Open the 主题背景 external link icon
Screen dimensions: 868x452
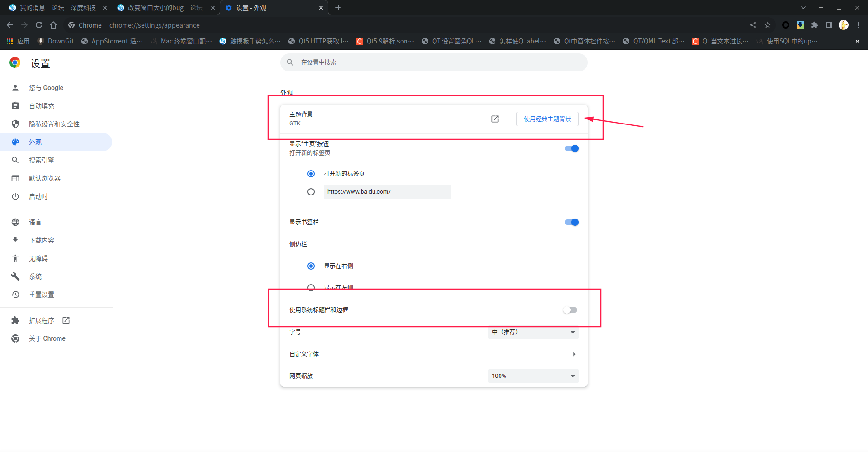(x=495, y=119)
